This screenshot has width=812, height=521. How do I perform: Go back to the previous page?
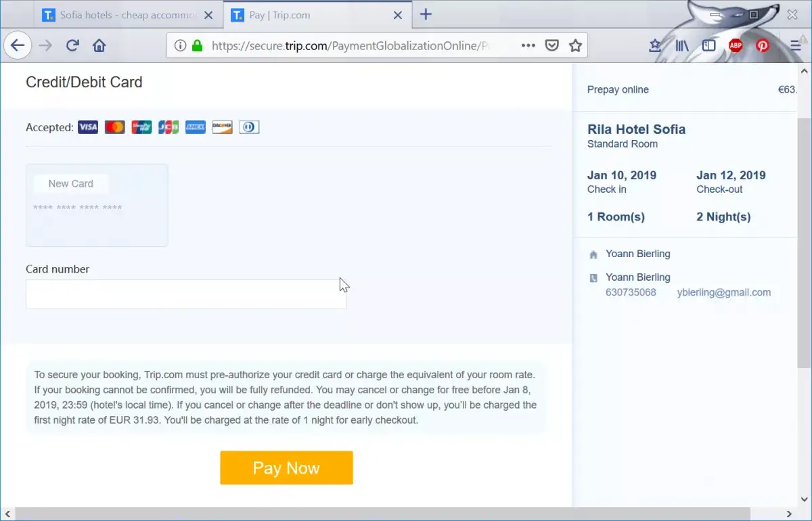[x=18, y=45]
